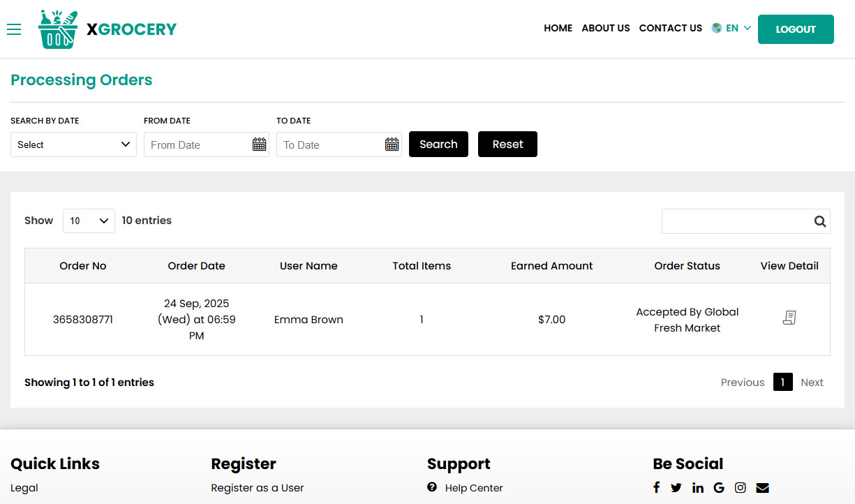Open the Facebook social icon
The width and height of the screenshot is (855, 504).
click(656, 488)
